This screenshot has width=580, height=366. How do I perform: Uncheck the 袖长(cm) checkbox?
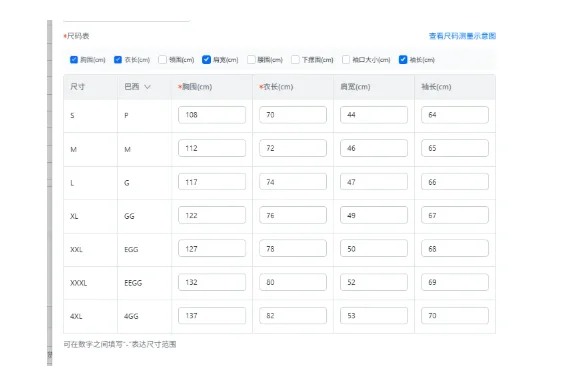tap(403, 60)
